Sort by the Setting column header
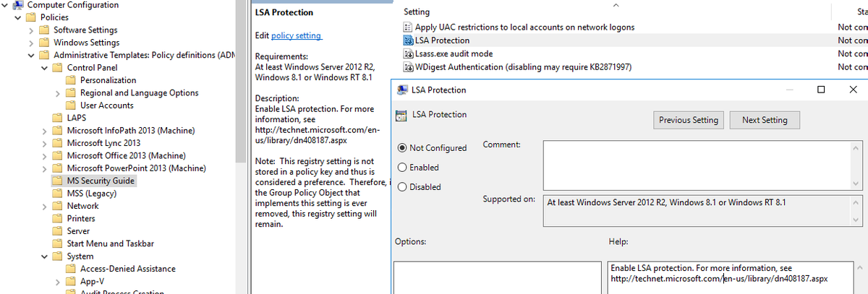Image resolution: width=868 pixels, height=294 pixels. [x=417, y=12]
